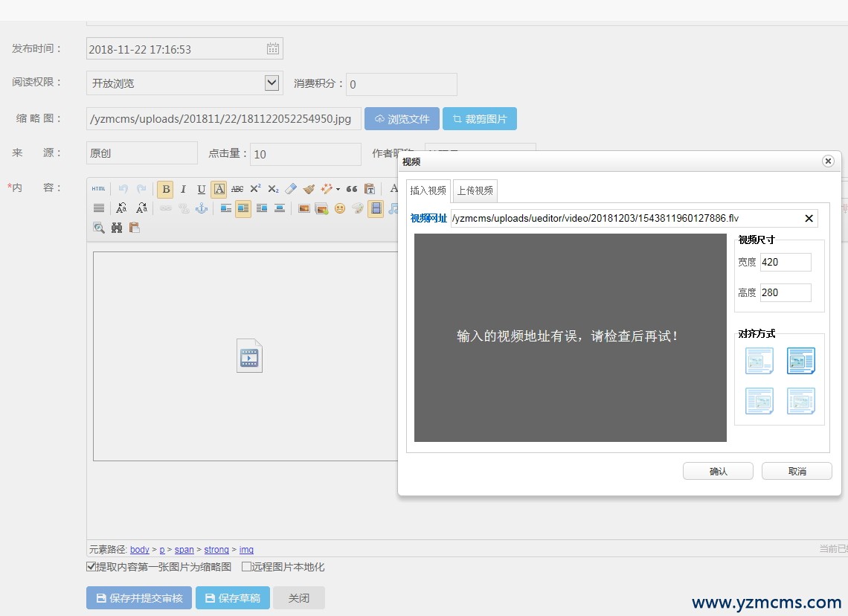Click the paste clipboard icon in third row
This screenshot has width=848, height=616.
tap(135, 228)
